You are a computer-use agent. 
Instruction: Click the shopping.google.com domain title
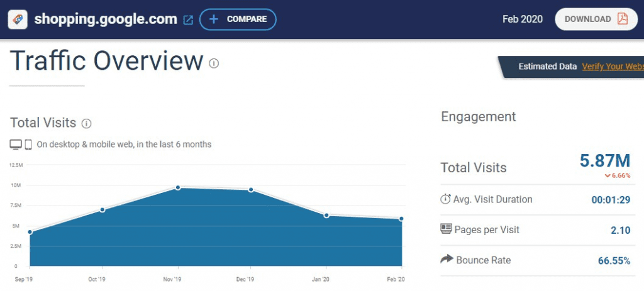coord(106,19)
